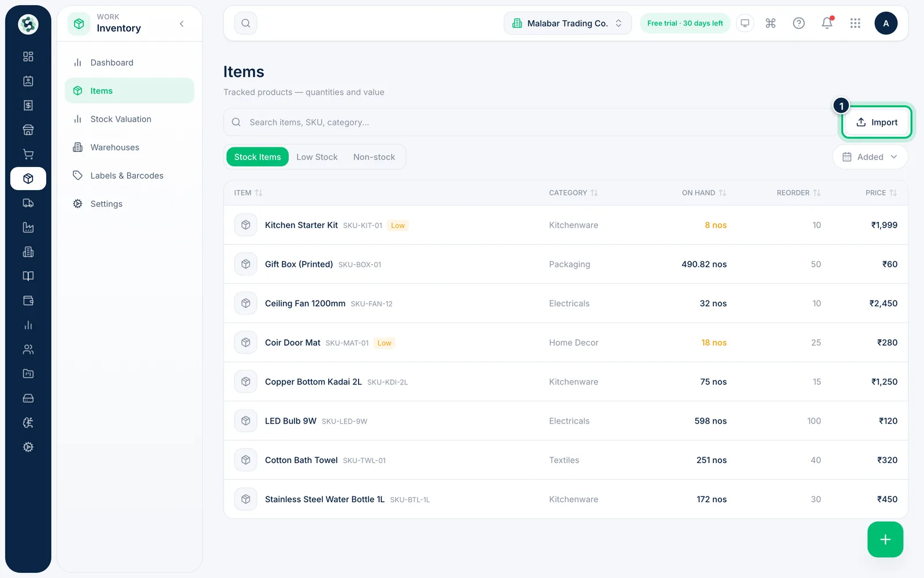Focus the Search items, SKU, category field

pos(530,122)
